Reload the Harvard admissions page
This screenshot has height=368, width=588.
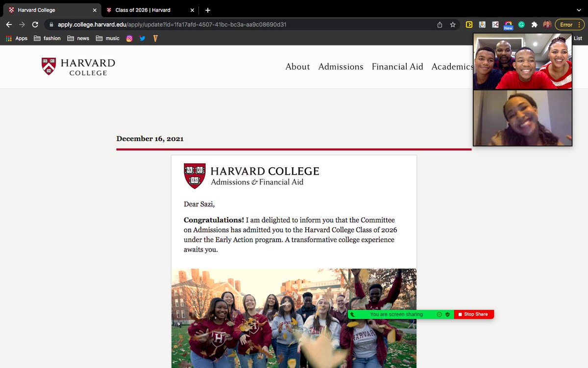[x=35, y=25]
